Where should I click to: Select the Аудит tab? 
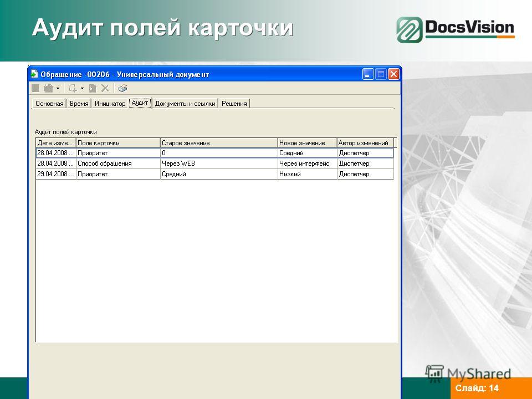[140, 103]
